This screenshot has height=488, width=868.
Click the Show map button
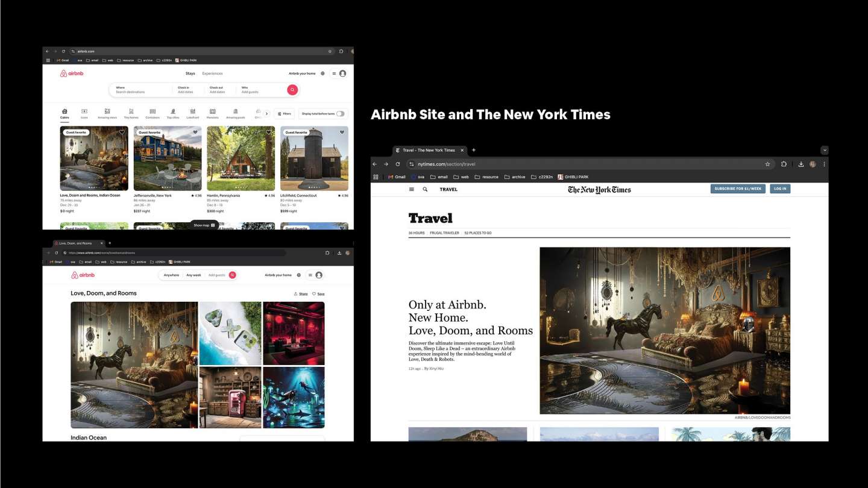tap(204, 225)
